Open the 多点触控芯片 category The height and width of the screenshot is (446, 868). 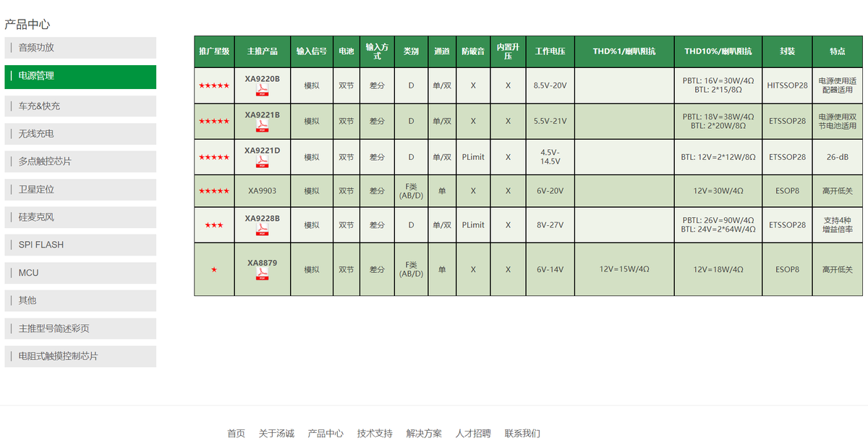coord(80,161)
